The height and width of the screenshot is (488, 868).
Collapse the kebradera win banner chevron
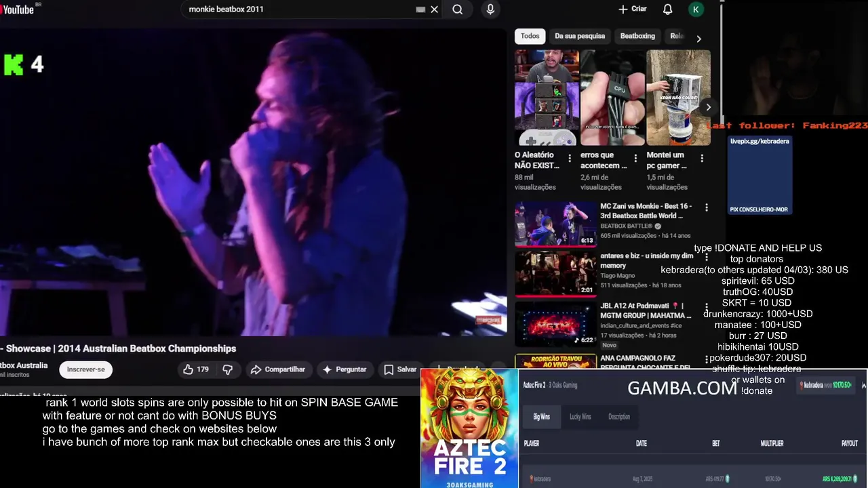(863, 385)
